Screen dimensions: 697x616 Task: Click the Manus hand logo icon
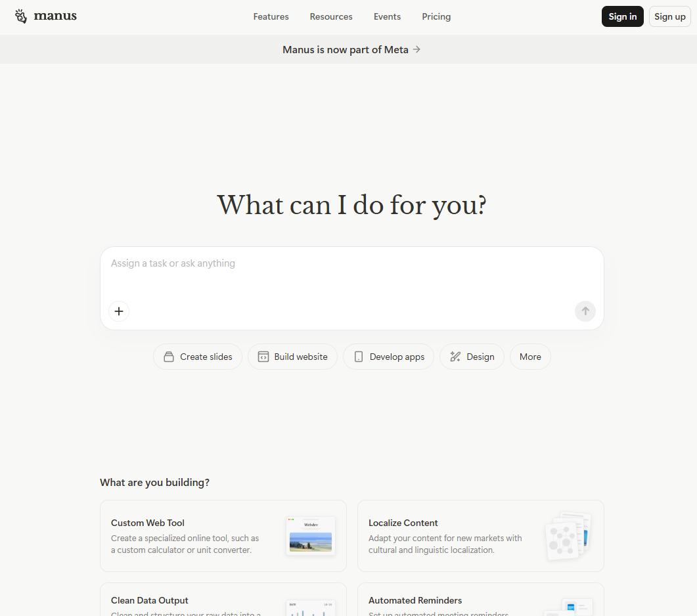(x=21, y=16)
